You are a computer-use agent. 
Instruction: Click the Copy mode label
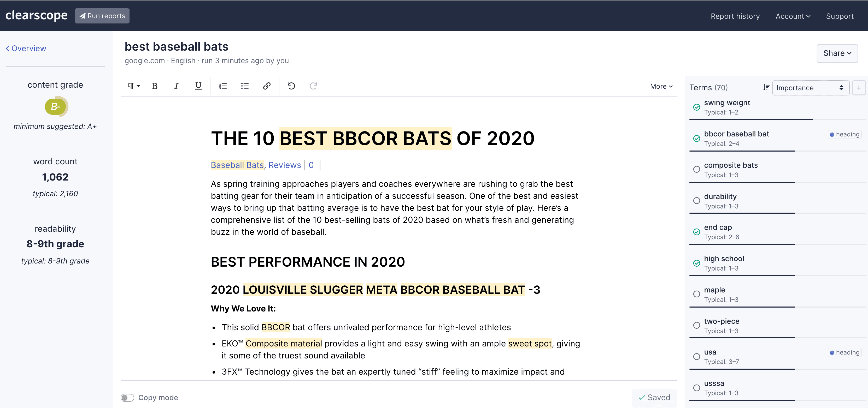158,398
